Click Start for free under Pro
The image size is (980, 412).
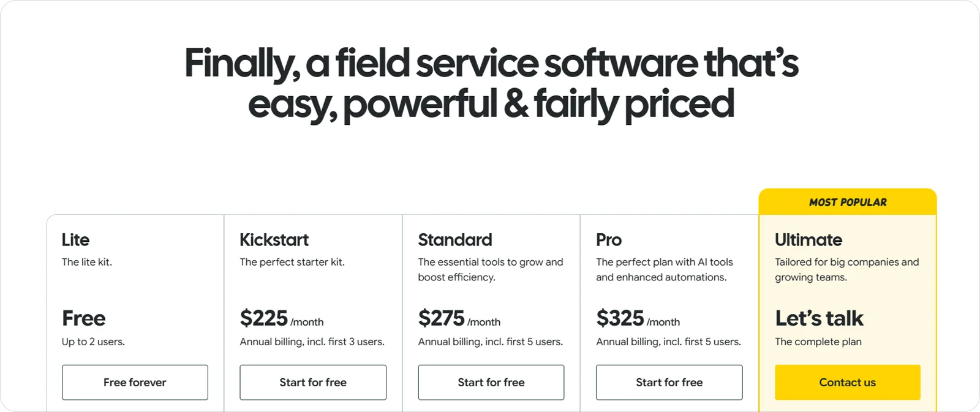tap(669, 382)
